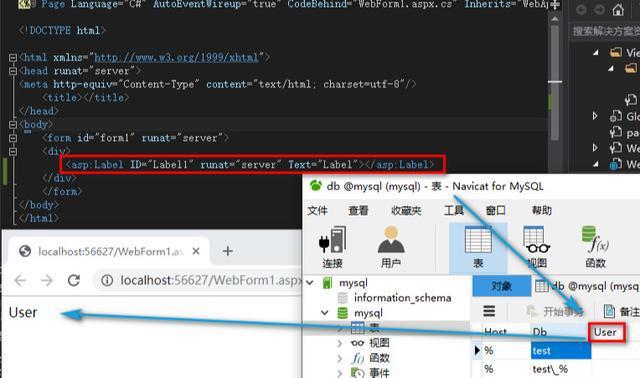Open the w3.org xhtml namespace link

pyautogui.click(x=176, y=58)
